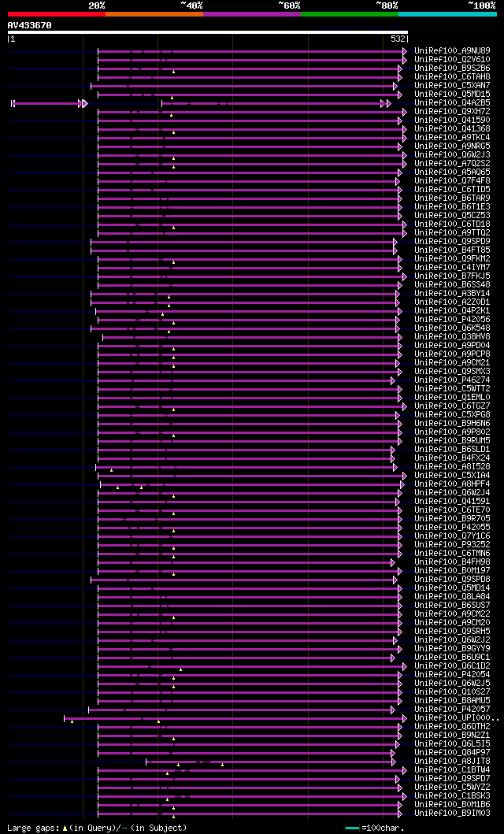Click the label UniRef100_A8I528

pos(453,466)
